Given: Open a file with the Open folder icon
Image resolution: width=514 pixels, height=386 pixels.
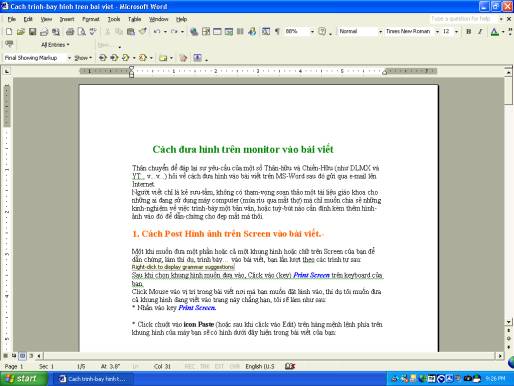Looking at the screenshot, I should coord(21,32).
